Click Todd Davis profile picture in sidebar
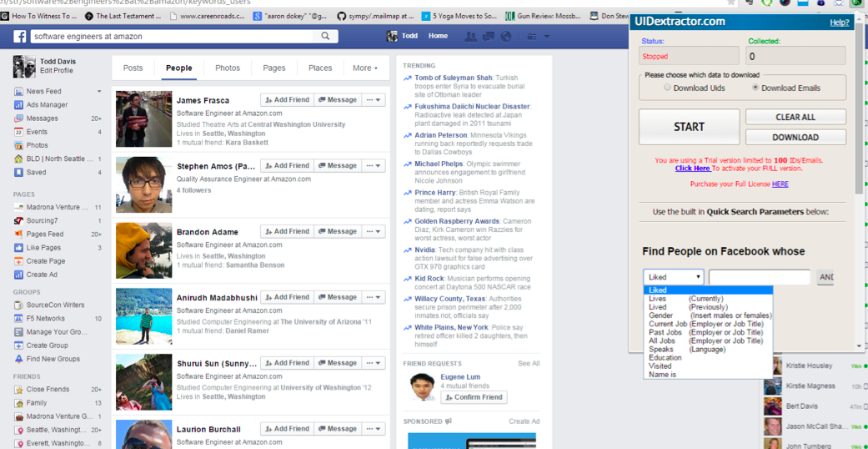 point(24,66)
